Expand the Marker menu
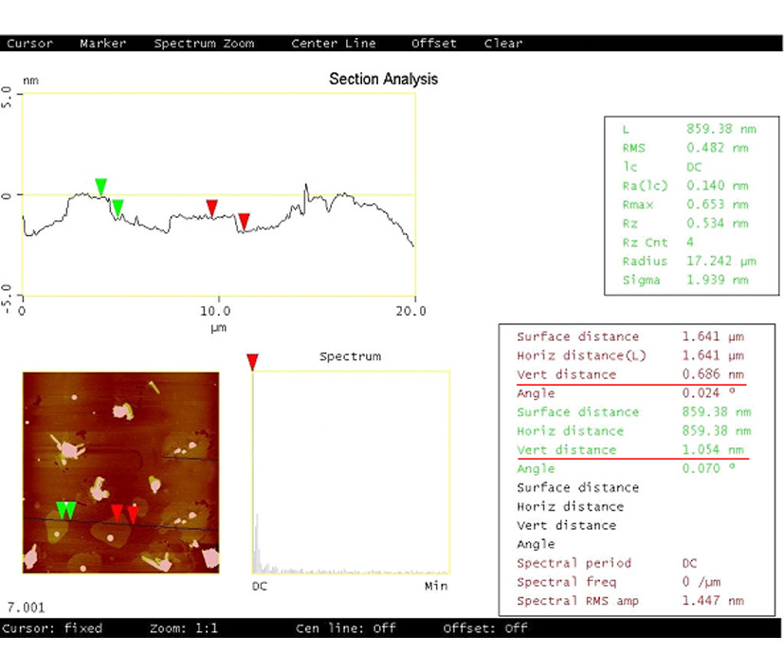 [x=102, y=44]
